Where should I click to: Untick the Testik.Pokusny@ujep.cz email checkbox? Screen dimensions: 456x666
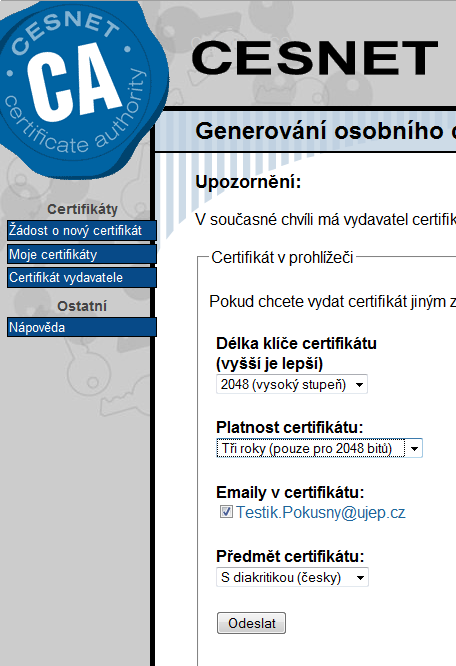point(226,511)
